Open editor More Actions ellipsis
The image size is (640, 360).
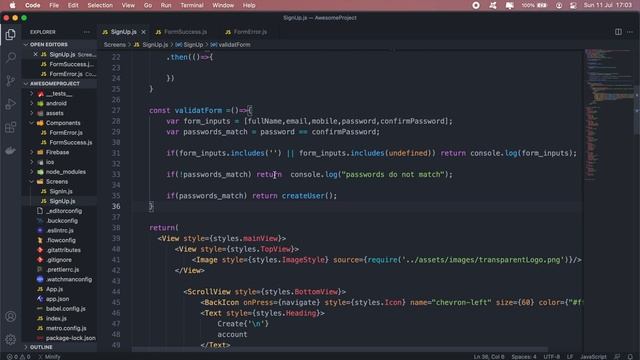point(630,32)
